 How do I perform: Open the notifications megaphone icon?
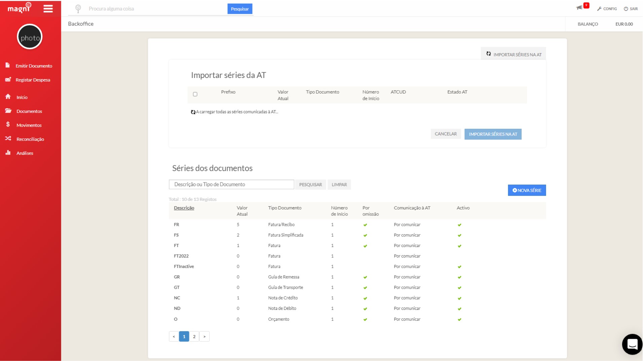pyautogui.click(x=579, y=7)
